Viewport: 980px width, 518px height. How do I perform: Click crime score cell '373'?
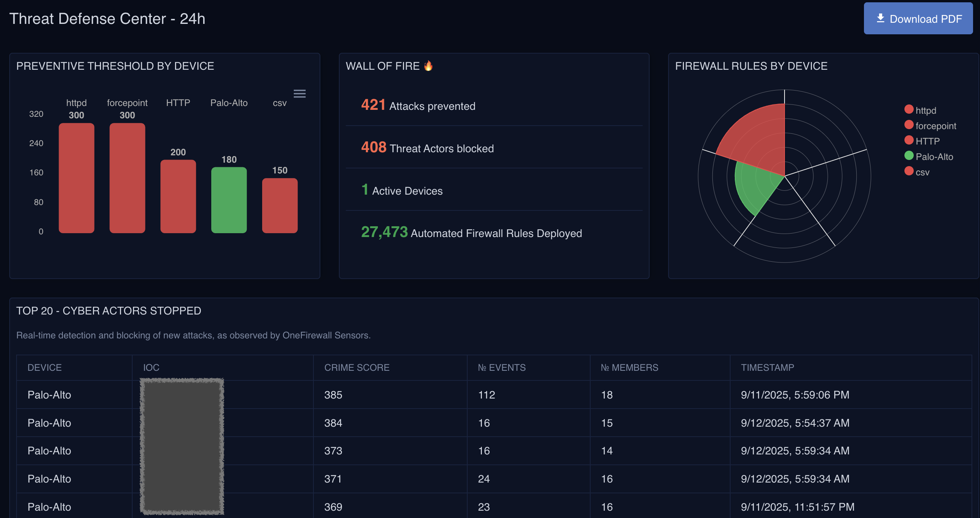(333, 451)
